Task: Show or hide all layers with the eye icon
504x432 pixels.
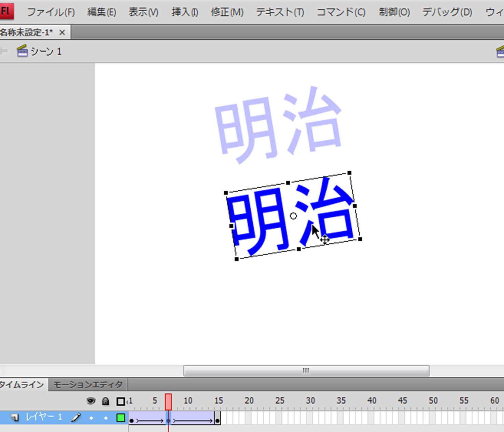Action: (x=91, y=401)
